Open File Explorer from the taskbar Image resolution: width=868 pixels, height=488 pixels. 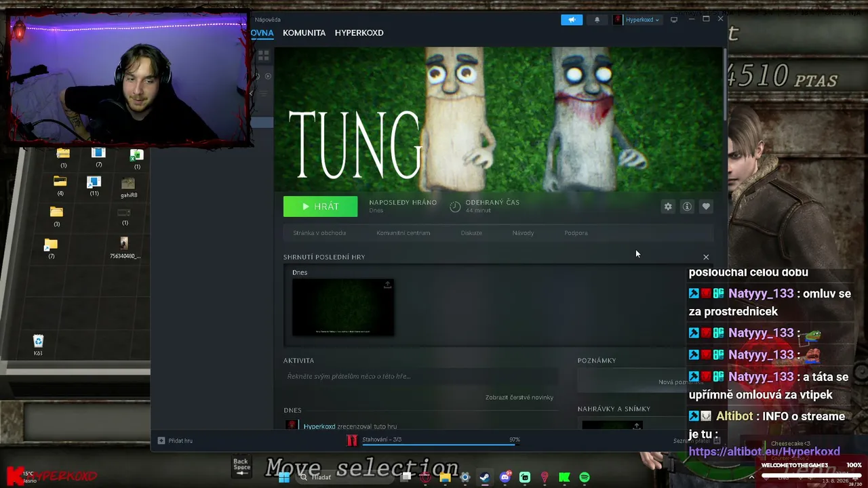[x=445, y=477]
